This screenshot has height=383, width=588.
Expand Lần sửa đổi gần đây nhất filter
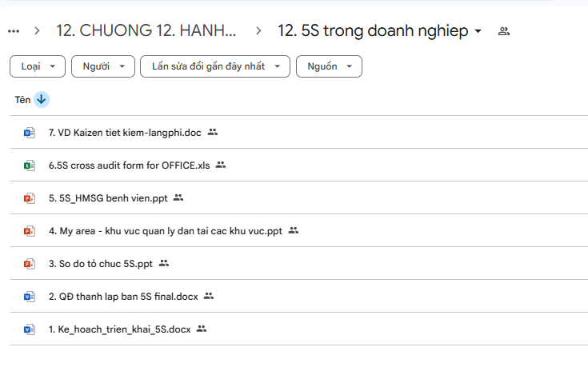point(214,66)
